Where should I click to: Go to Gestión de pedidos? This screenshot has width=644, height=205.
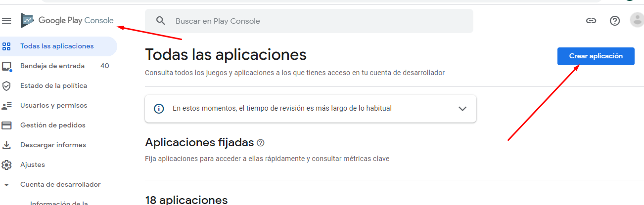[52, 125]
